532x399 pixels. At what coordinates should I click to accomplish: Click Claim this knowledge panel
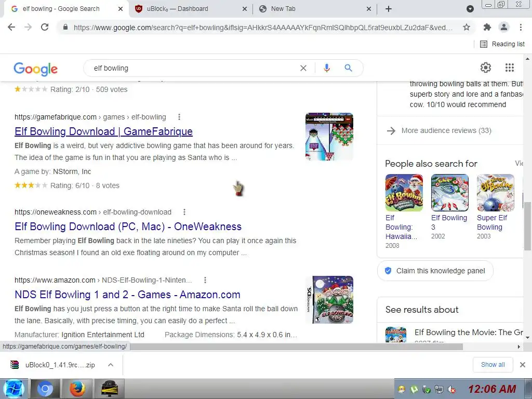tap(435, 271)
